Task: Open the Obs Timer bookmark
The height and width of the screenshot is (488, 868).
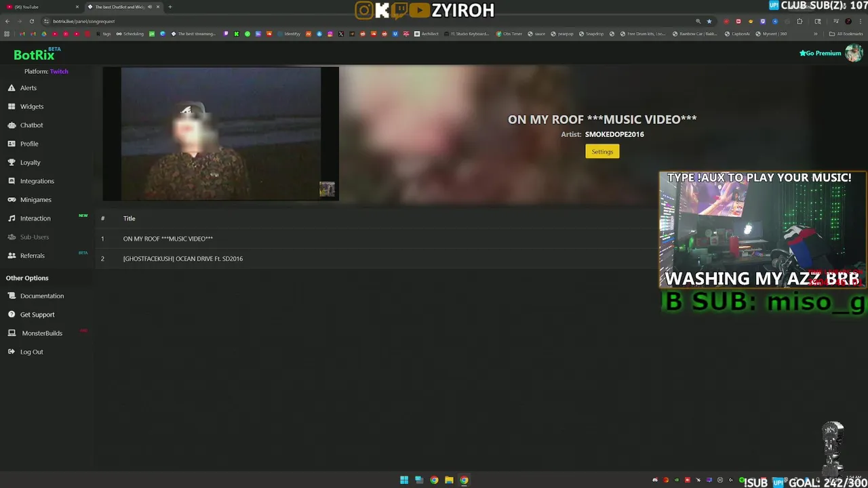Action: click(509, 34)
